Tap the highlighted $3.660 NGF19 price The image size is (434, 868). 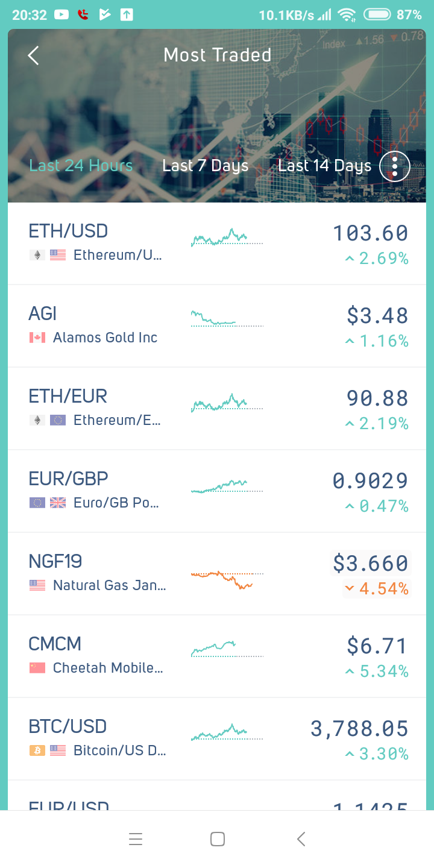tap(371, 564)
